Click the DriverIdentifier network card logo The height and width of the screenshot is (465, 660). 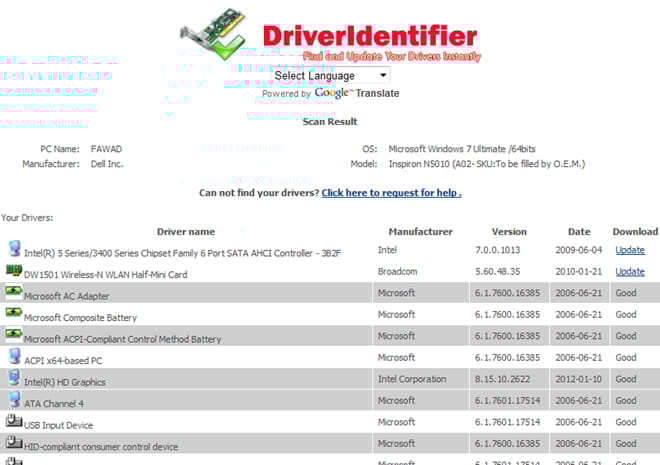click(x=213, y=34)
